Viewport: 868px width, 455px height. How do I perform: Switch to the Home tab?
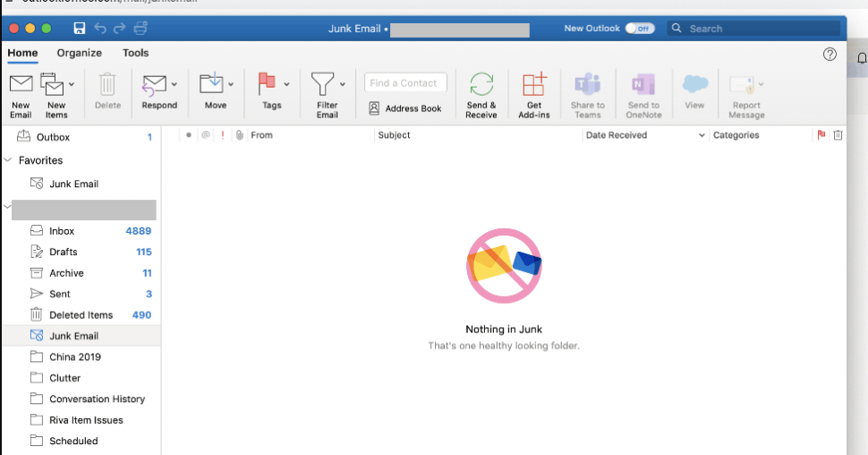[x=22, y=53]
